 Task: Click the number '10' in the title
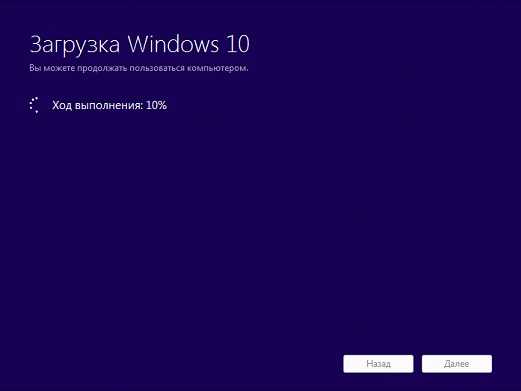[238, 44]
